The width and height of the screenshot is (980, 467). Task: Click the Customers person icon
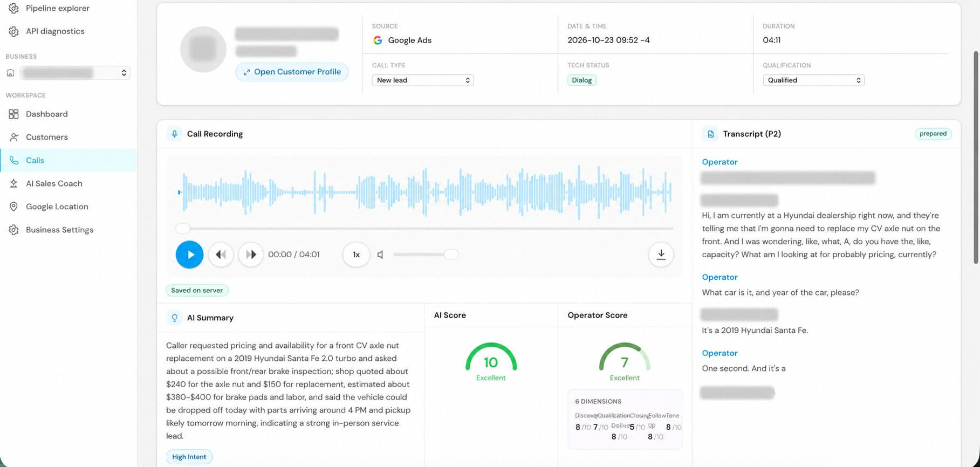point(13,137)
